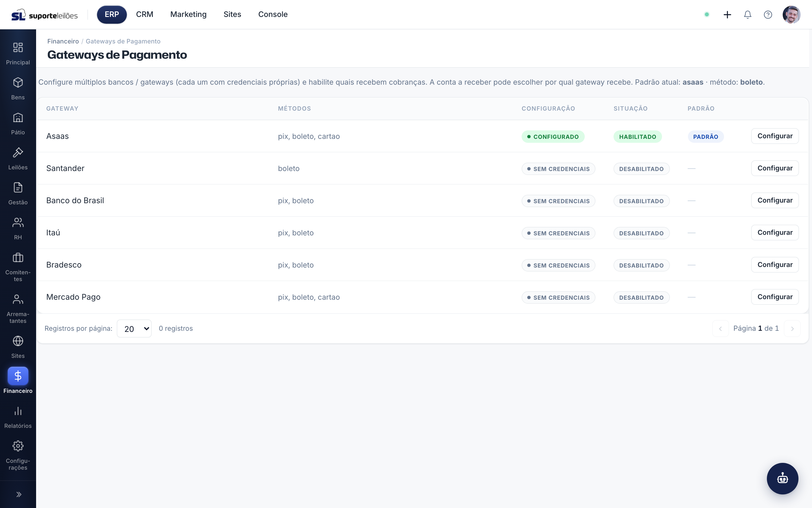Screen dimensions: 812x508
Task: Click the 'Página 1 de 1' indicator
Action: (x=756, y=329)
